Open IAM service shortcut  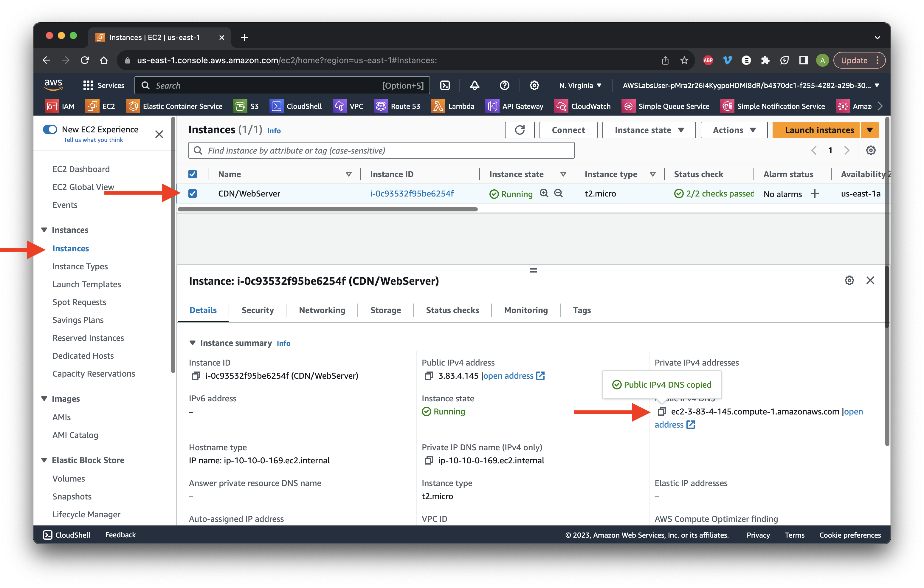[60, 106]
